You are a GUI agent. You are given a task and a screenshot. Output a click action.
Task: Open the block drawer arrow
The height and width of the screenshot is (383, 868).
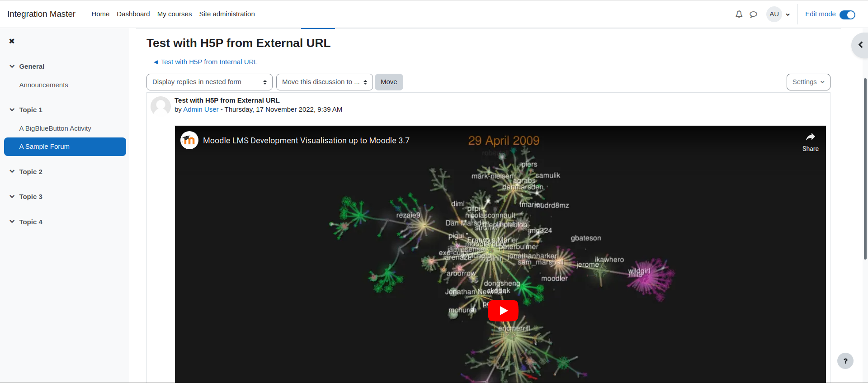pyautogui.click(x=860, y=45)
